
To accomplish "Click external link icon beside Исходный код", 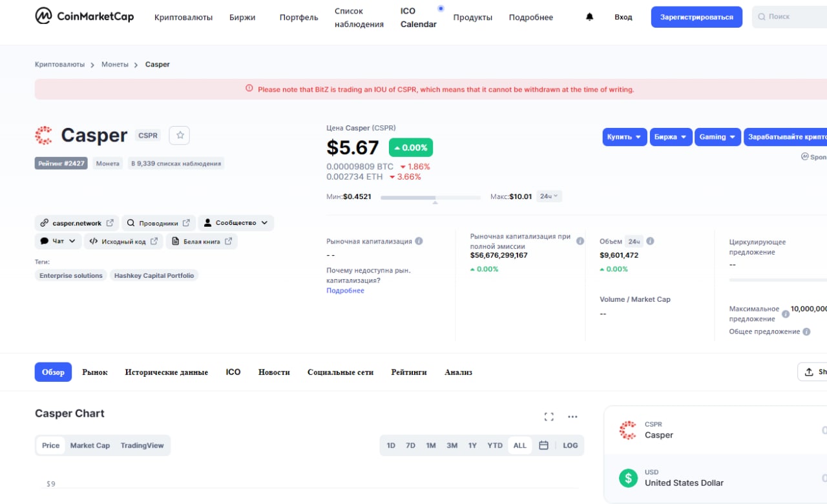I will [154, 241].
